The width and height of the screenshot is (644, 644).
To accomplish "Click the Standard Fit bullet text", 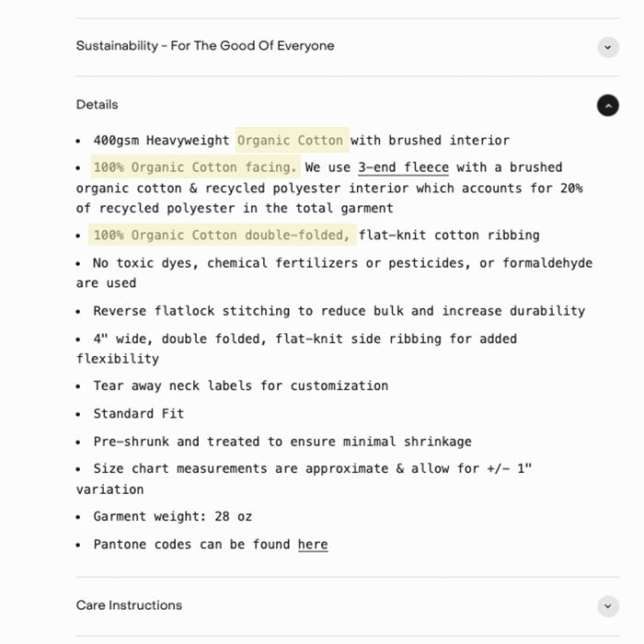I will click(x=138, y=414).
